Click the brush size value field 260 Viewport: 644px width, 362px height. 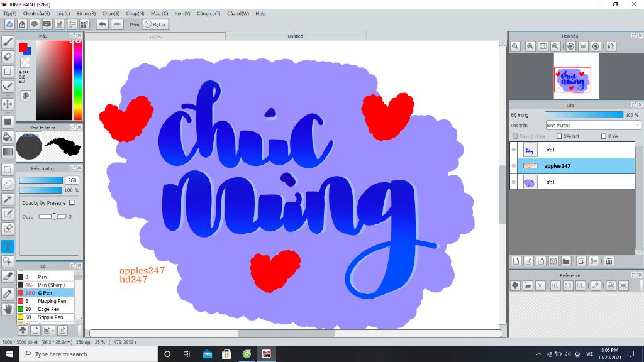72,180
